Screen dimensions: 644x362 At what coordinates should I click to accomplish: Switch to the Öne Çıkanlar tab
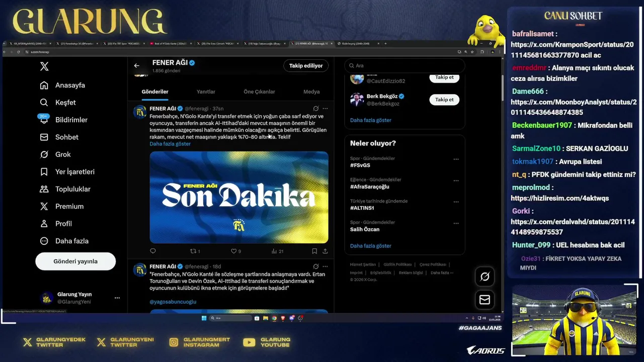(259, 92)
